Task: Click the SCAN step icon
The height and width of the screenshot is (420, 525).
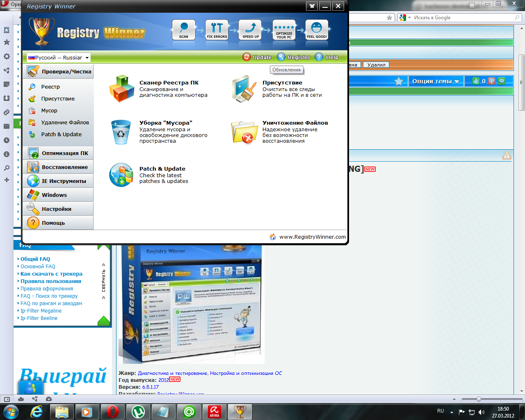Action: [x=183, y=30]
